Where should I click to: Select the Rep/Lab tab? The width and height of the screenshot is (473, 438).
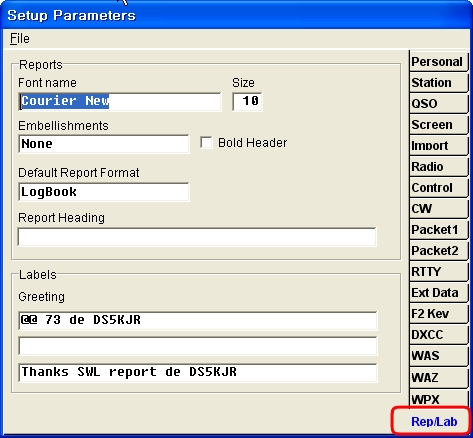pos(434,421)
